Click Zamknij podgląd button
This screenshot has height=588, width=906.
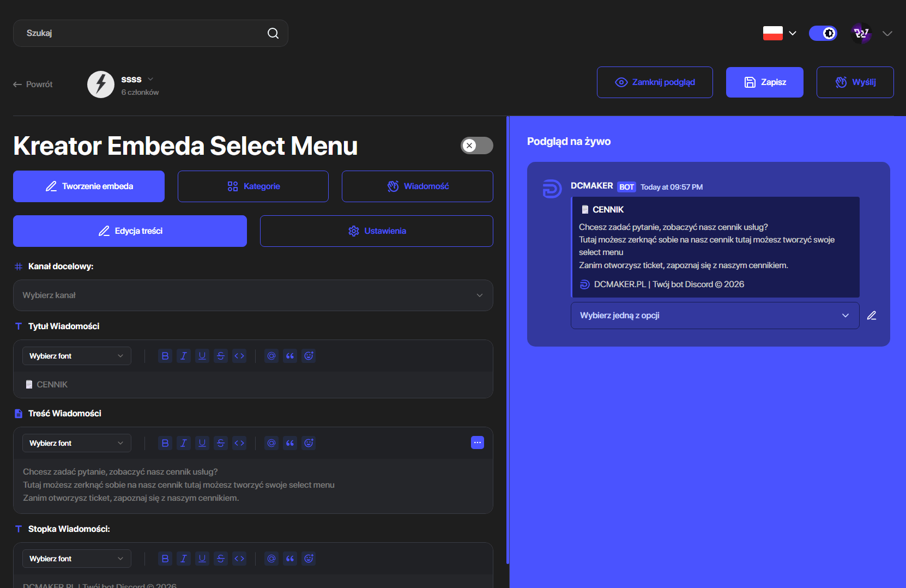655,82
